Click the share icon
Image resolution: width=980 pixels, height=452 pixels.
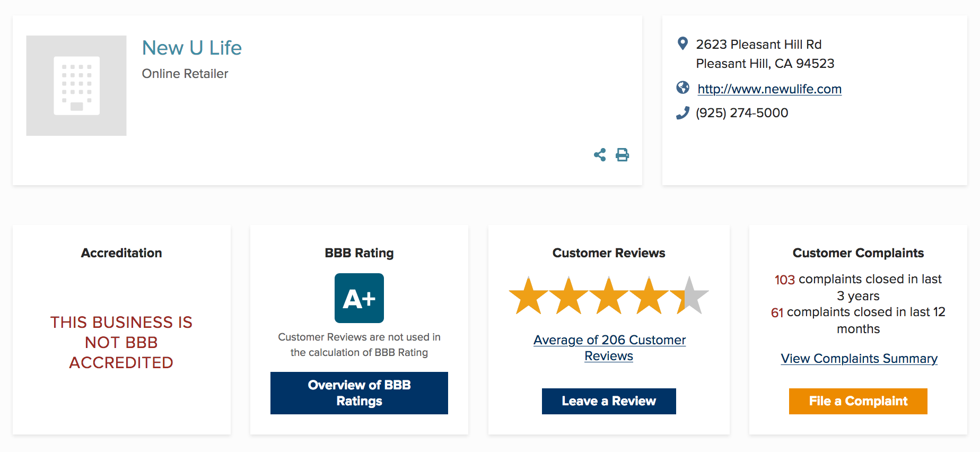(600, 155)
